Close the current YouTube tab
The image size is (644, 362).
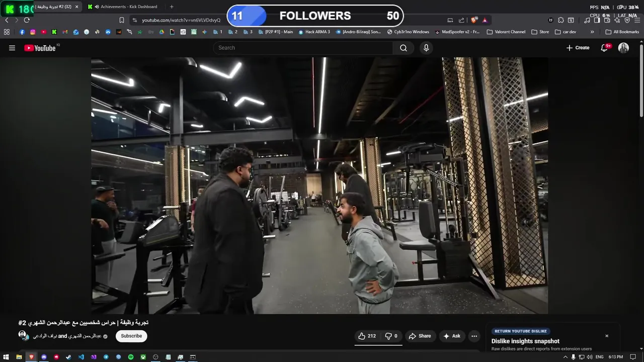tap(76, 7)
